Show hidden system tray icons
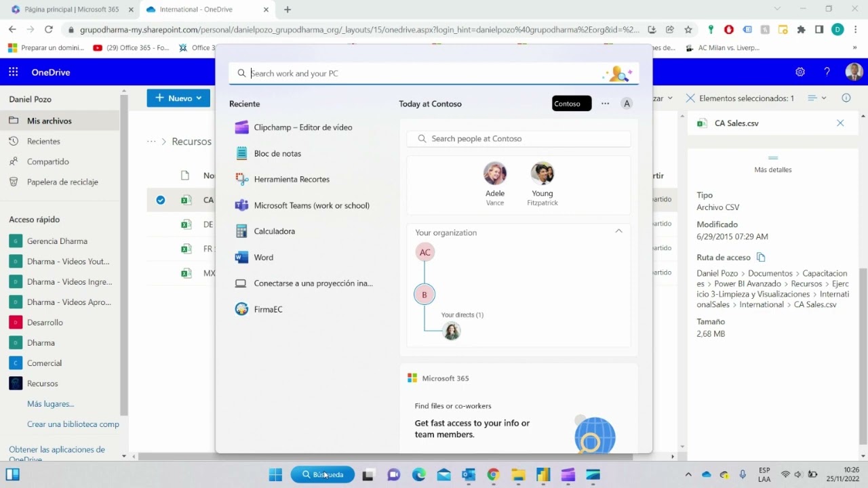 tap(688, 475)
